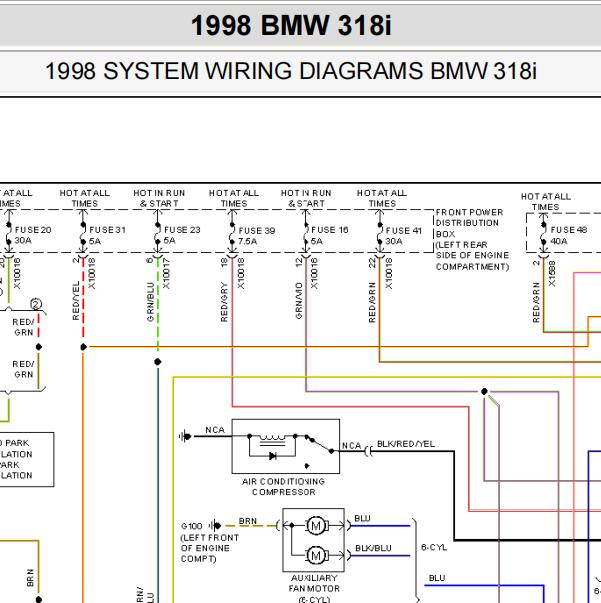Image resolution: width=601 pixels, height=603 pixels.
Task: Select the "FUSE 20 30A" label
Action: pyautogui.click(x=33, y=235)
